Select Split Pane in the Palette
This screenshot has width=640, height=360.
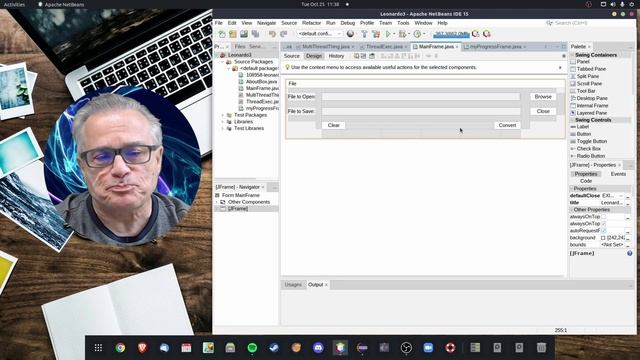[x=587, y=76]
